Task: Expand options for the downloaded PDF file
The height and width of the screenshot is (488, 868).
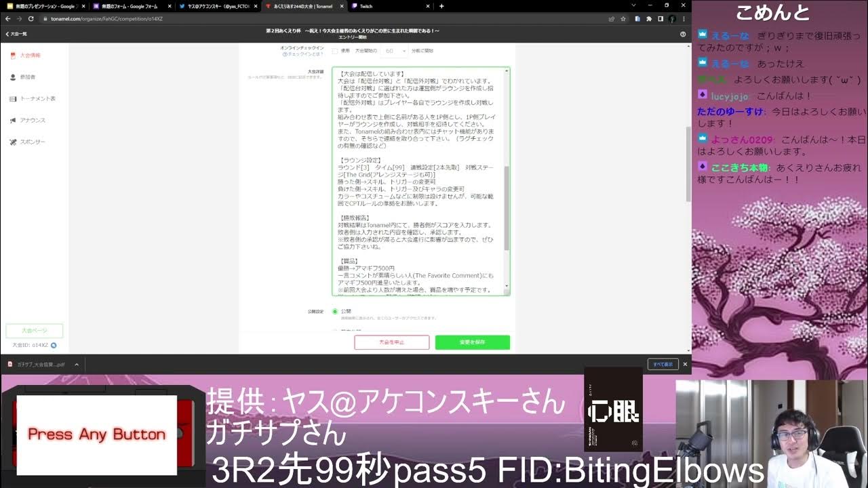Action: pyautogui.click(x=77, y=364)
